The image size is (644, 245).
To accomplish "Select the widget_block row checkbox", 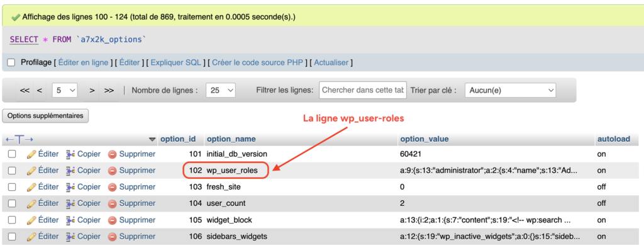I will (12, 220).
